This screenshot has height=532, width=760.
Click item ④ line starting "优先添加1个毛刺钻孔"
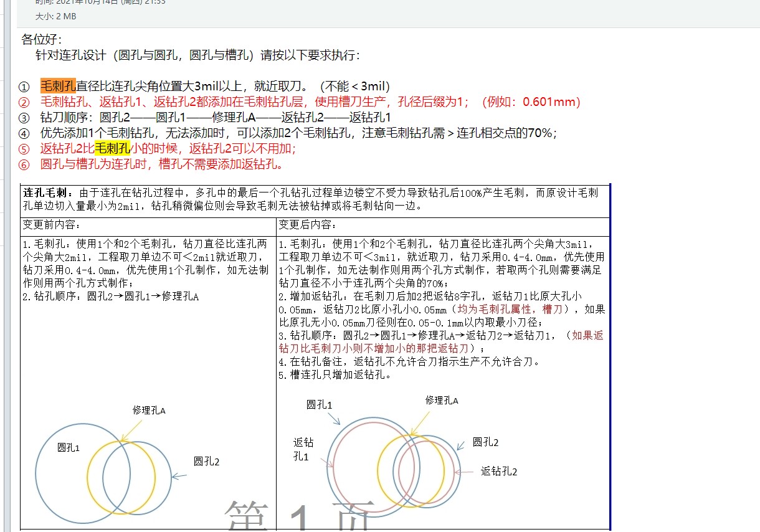point(298,133)
